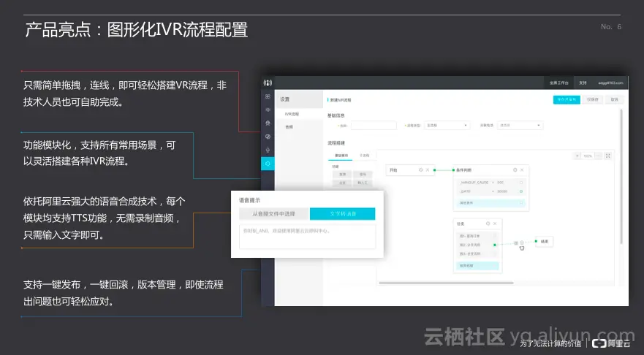644x355 pixels.
Task: Open the chat bubble icon in sidebar
Action: click(x=268, y=137)
